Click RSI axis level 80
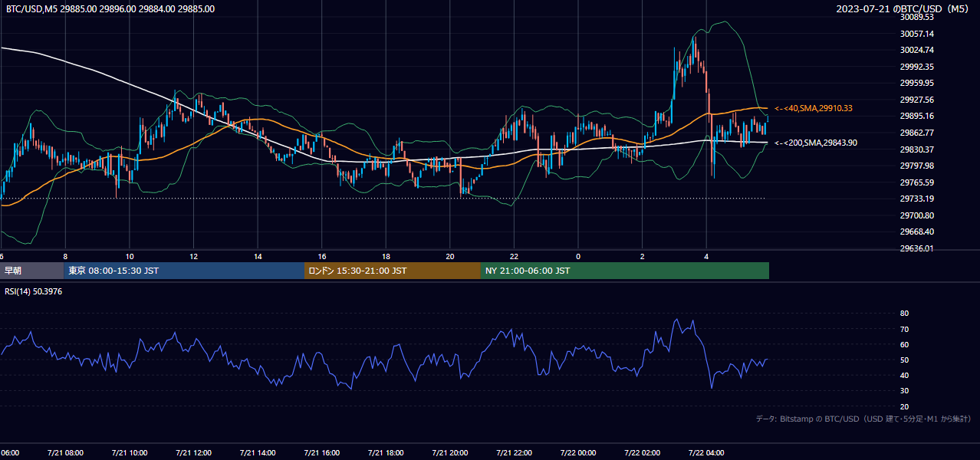 tap(905, 314)
